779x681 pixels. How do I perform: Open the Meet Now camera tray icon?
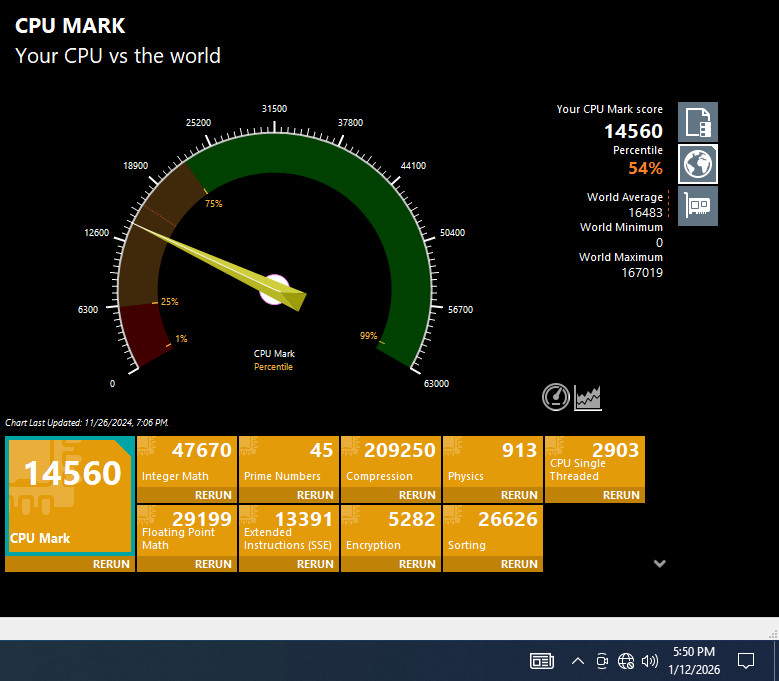click(x=602, y=661)
